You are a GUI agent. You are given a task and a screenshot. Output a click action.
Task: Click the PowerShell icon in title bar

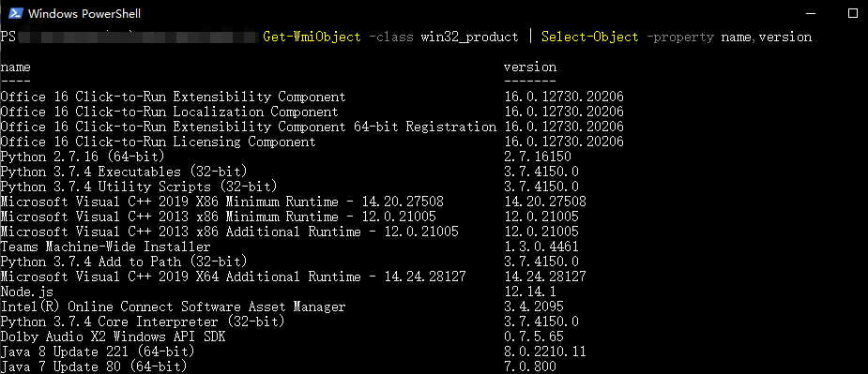point(16,13)
